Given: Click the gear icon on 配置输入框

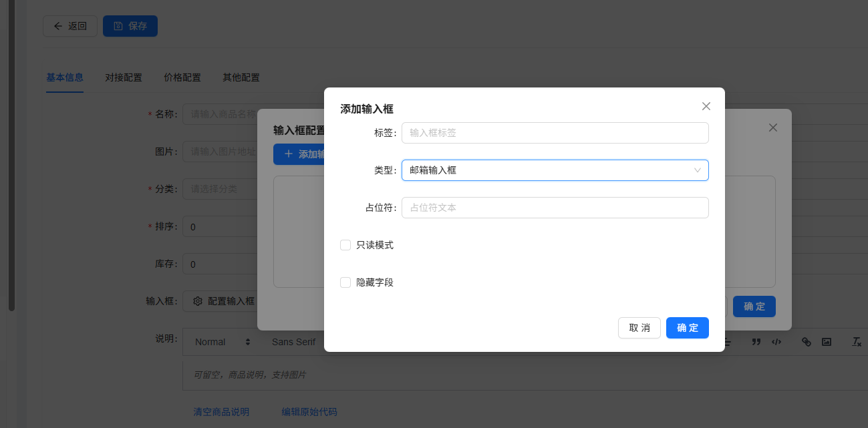Looking at the screenshot, I should pyautogui.click(x=198, y=301).
